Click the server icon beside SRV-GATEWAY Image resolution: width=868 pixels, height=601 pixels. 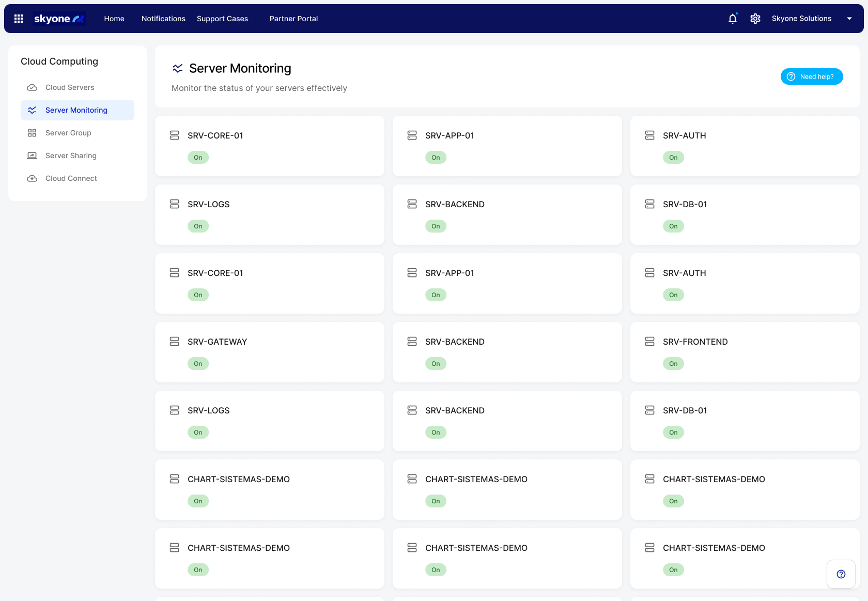click(175, 342)
